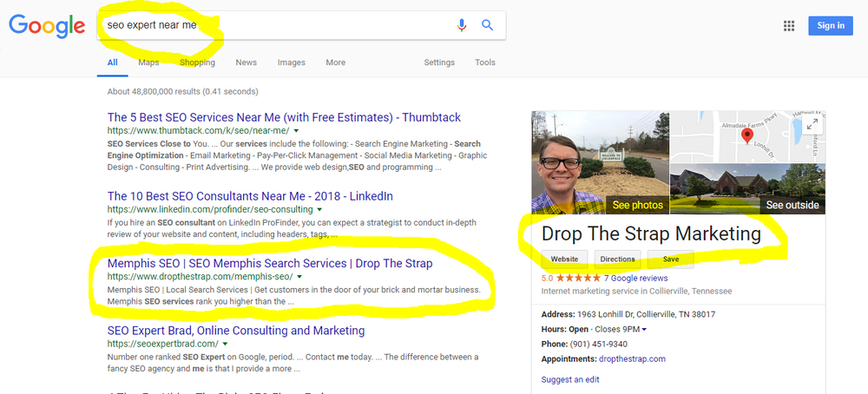This screenshot has height=394, width=868.
Task: Click the Website button in knowledge panel
Action: [564, 259]
